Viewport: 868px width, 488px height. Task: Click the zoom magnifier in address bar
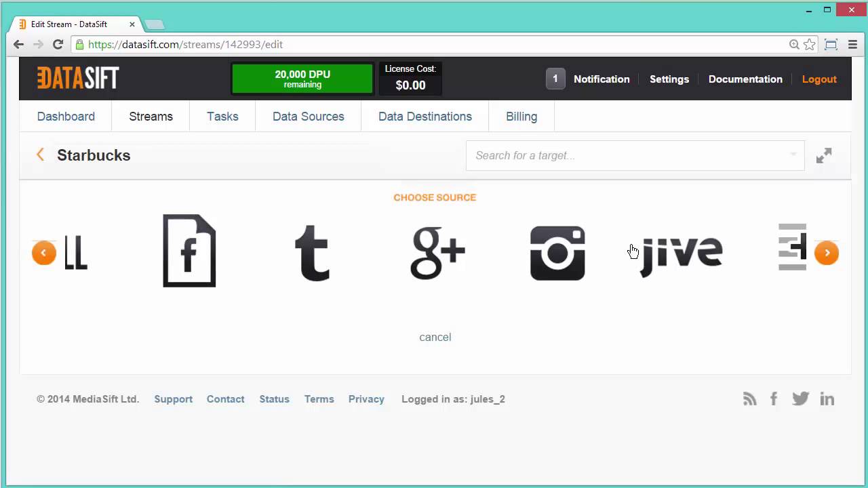(x=794, y=44)
